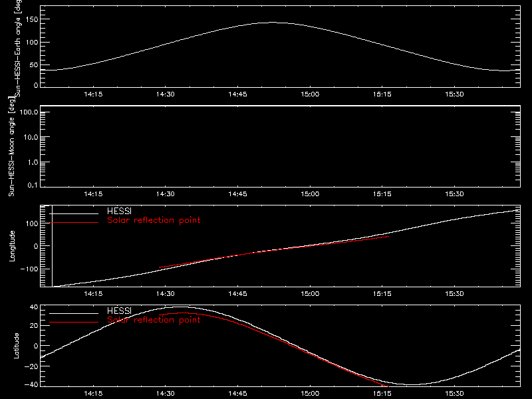
Task: Click the -40 tick label on Latitude plot
Action: 31,385
